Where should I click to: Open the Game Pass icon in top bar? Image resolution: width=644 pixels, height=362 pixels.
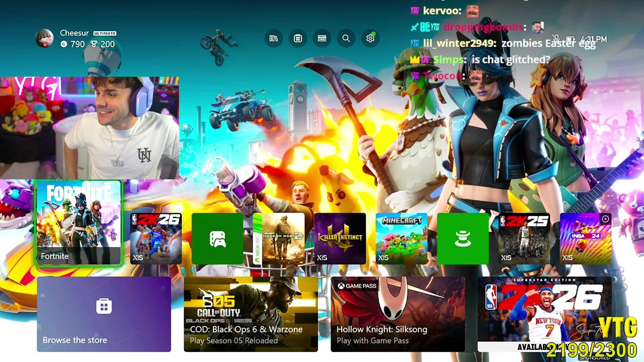[x=322, y=38]
